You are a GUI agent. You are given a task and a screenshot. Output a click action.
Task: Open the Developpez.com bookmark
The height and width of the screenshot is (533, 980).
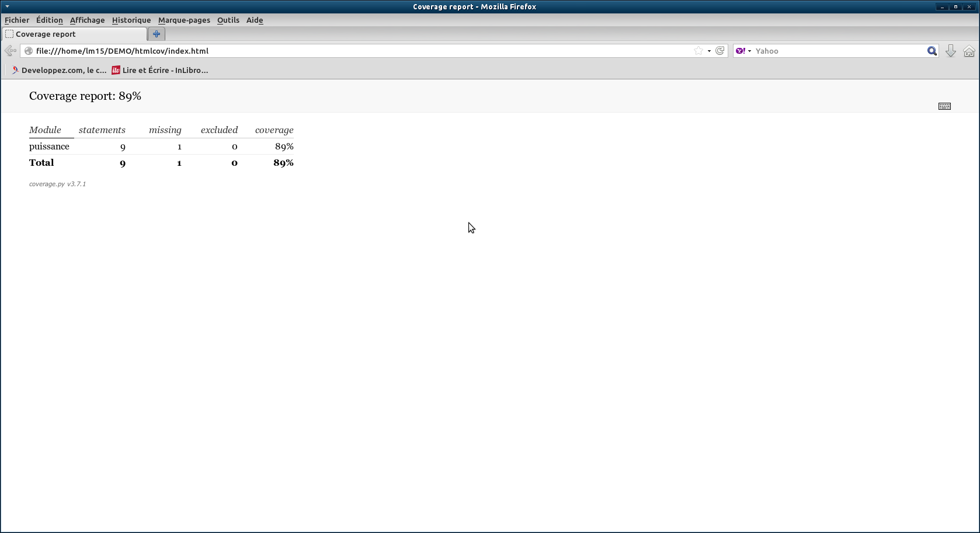point(58,70)
